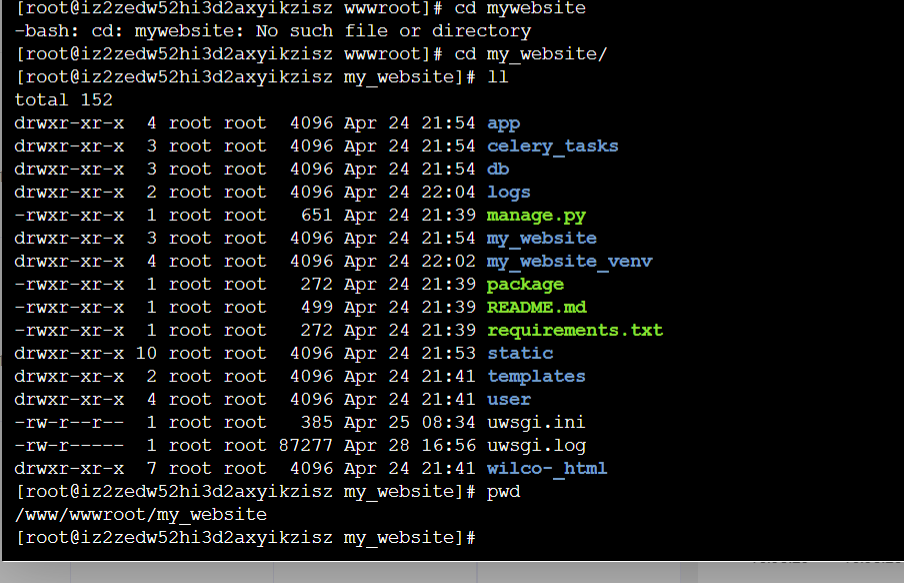The width and height of the screenshot is (904, 583).
Task: Select the file size 651 of manage.py
Action: tap(317, 215)
